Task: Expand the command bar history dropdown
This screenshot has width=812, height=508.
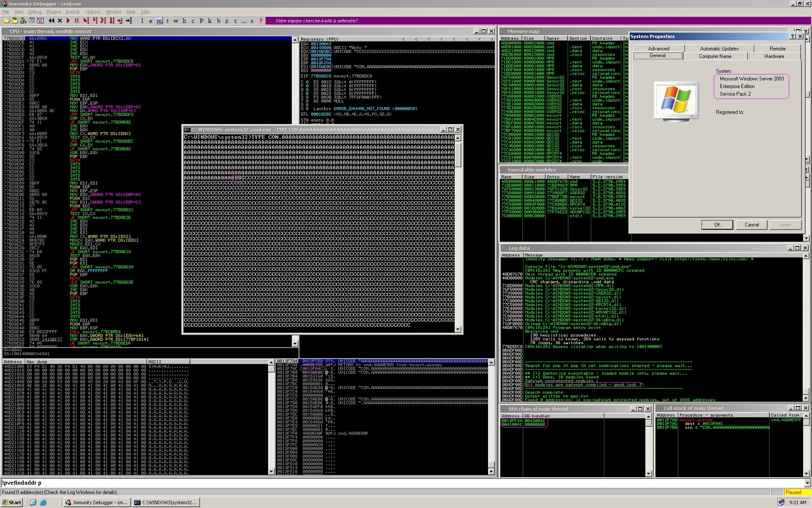Action: pos(807,483)
